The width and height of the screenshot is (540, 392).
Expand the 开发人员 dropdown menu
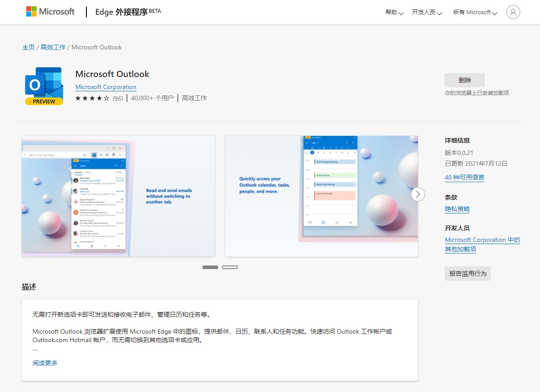pyautogui.click(x=427, y=12)
